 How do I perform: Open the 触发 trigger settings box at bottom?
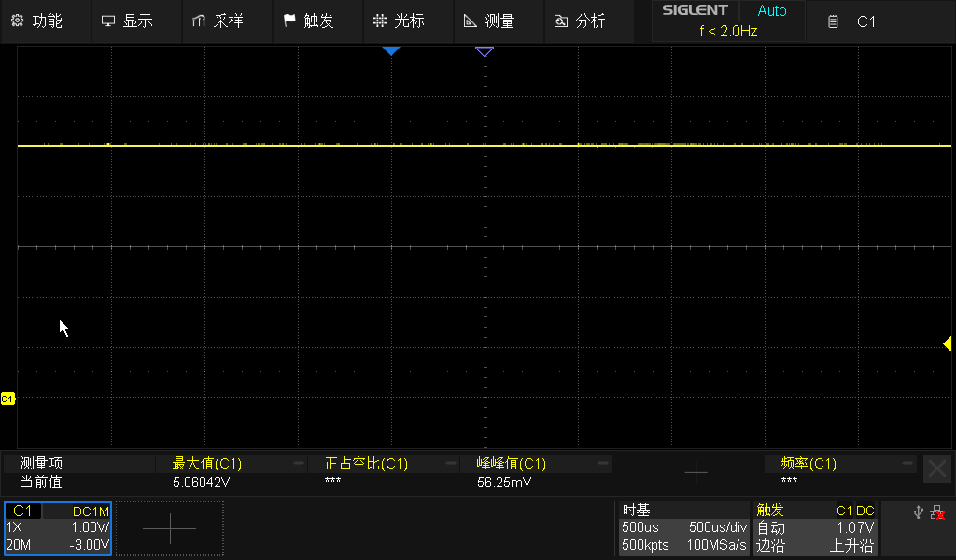[x=815, y=527]
